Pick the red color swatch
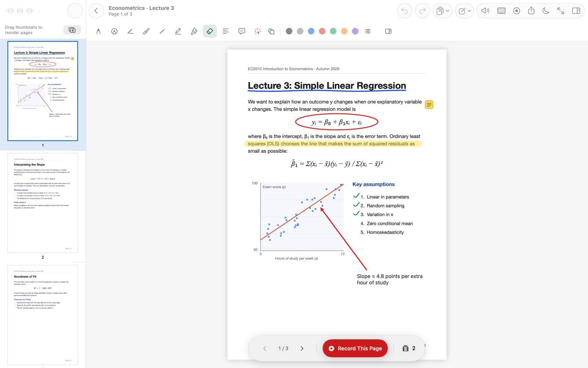This screenshot has height=368, width=588. [x=322, y=31]
